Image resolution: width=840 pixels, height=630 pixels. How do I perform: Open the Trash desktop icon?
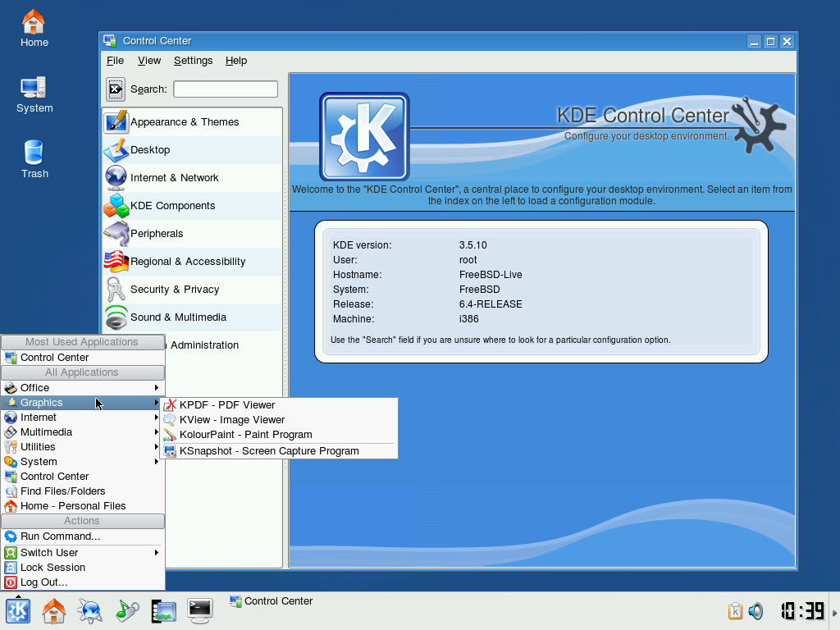34,158
